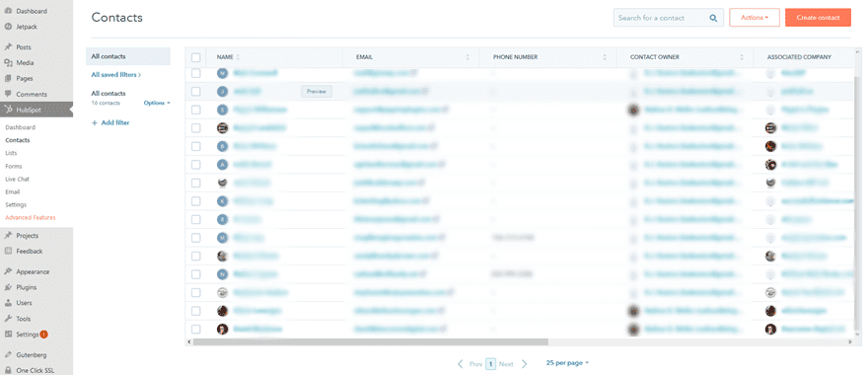Image resolution: width=868 pixels, height=375 pixels.
Task: Click the Comments bubble icon
Action: tap(8, 94)
